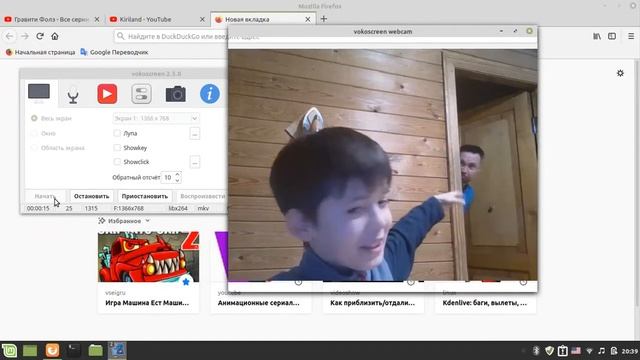Select the 'Весь экран' radio option
This screenshot has width=640, height=360.
(x=51, y=118)
